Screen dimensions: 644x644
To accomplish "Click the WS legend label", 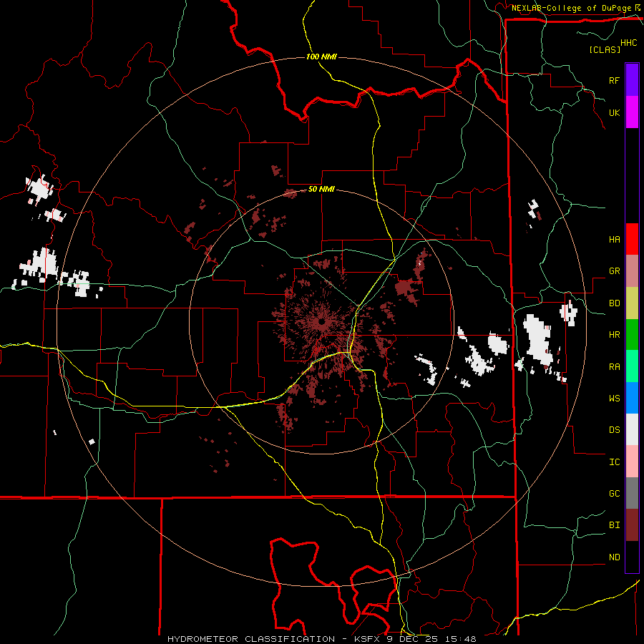I will (x=614, y=398).
